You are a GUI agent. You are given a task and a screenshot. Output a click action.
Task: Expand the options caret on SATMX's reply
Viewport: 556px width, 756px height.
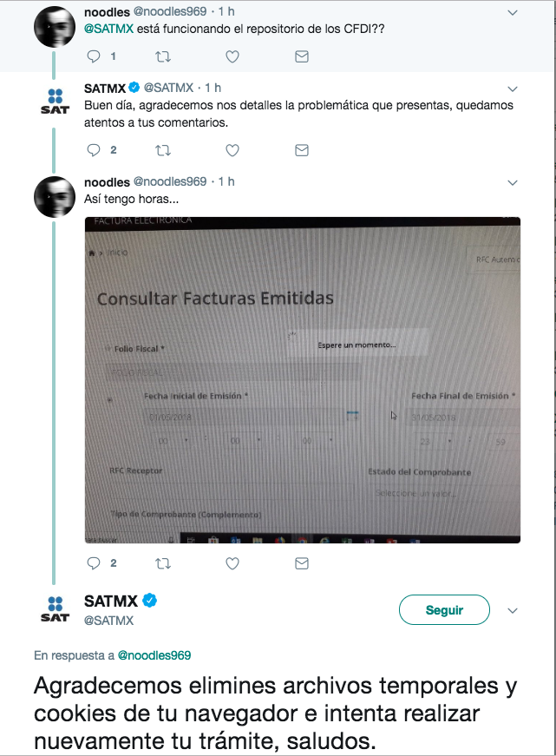point(512,89)
